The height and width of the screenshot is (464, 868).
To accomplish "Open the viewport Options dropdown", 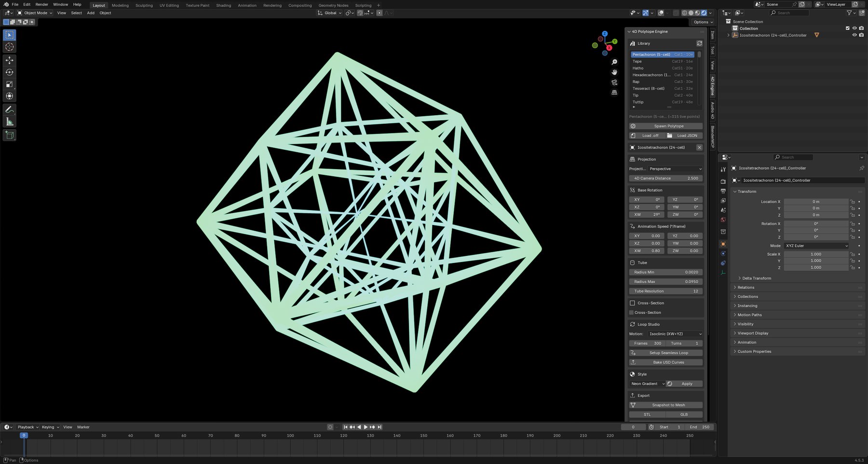I will [703, 22].
